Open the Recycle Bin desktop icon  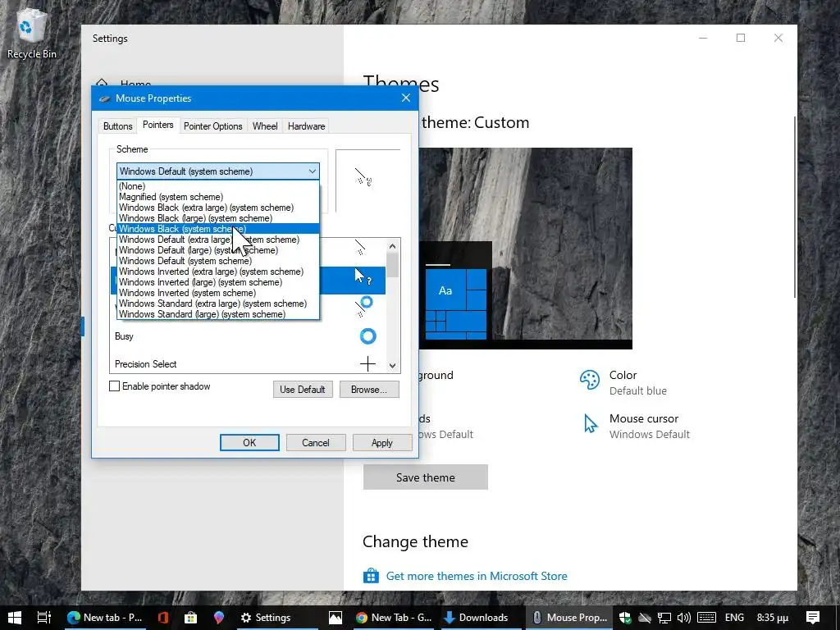coord(31,34)
